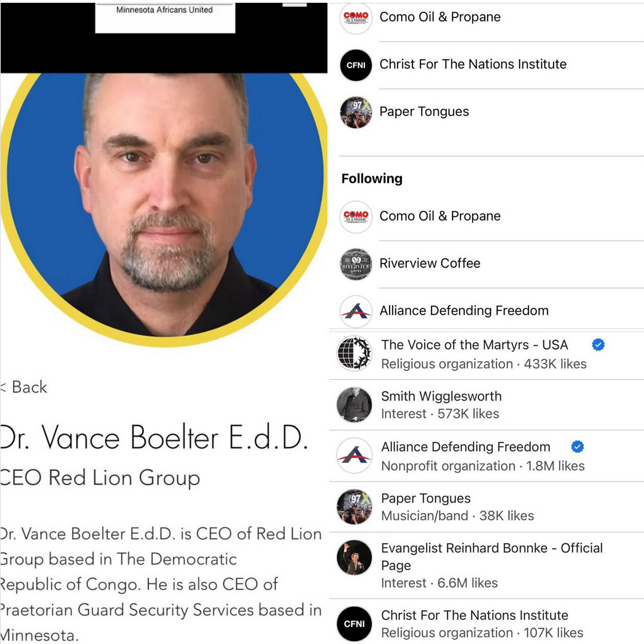Go back using the Back link

[24, 387]
